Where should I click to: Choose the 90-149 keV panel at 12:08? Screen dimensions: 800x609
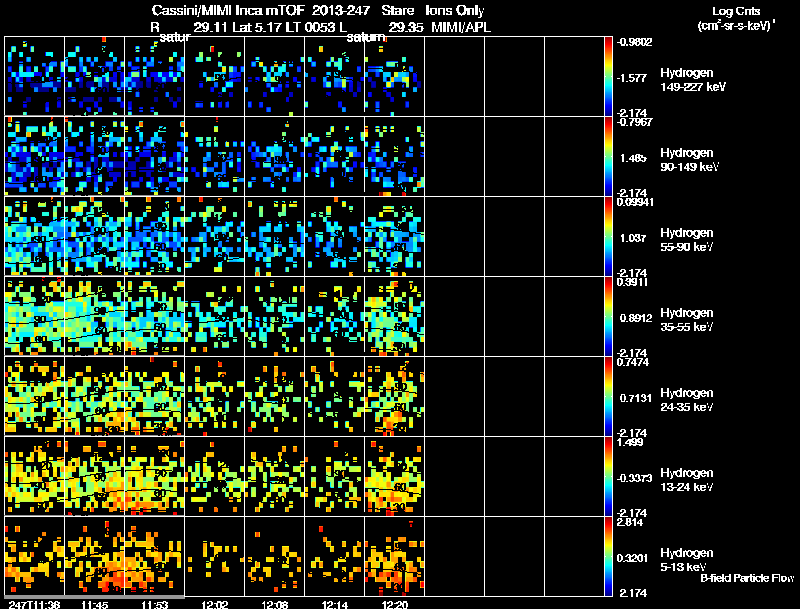click(274, 156)
